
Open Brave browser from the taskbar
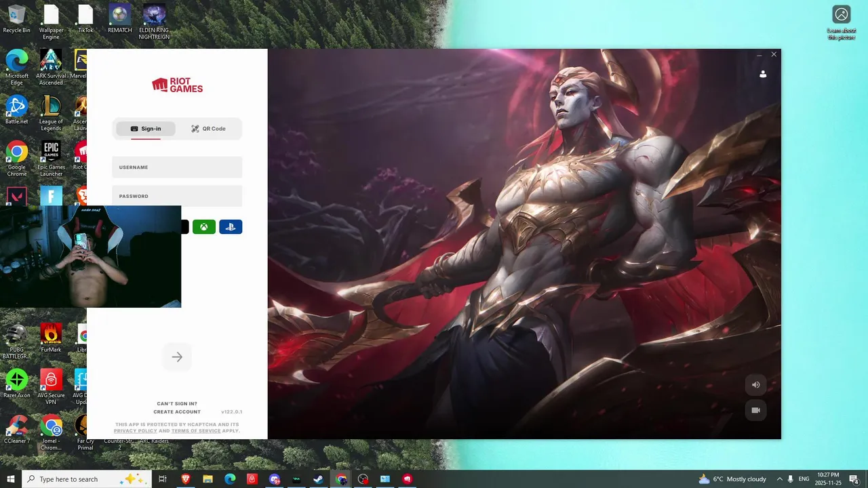click(185, 479)
